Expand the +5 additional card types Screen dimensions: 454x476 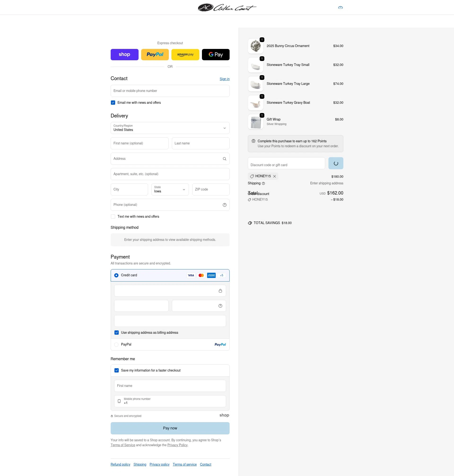(x=221, y=275)
